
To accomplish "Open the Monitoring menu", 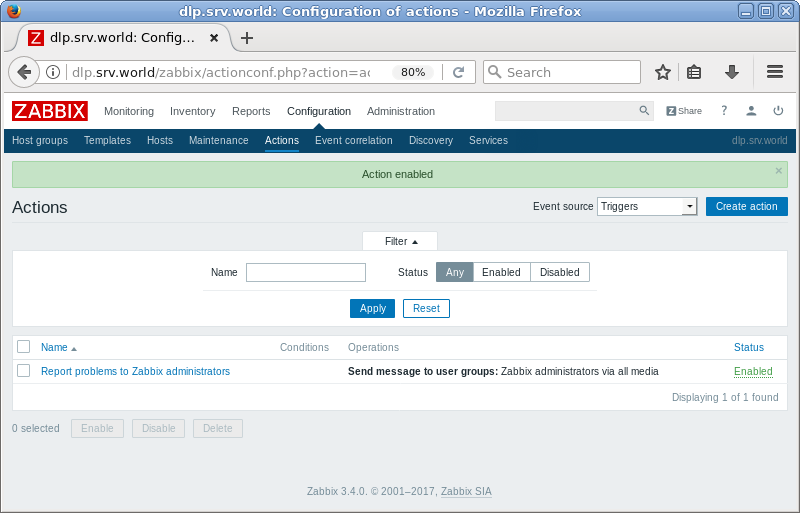I will [x=129, y=111].
